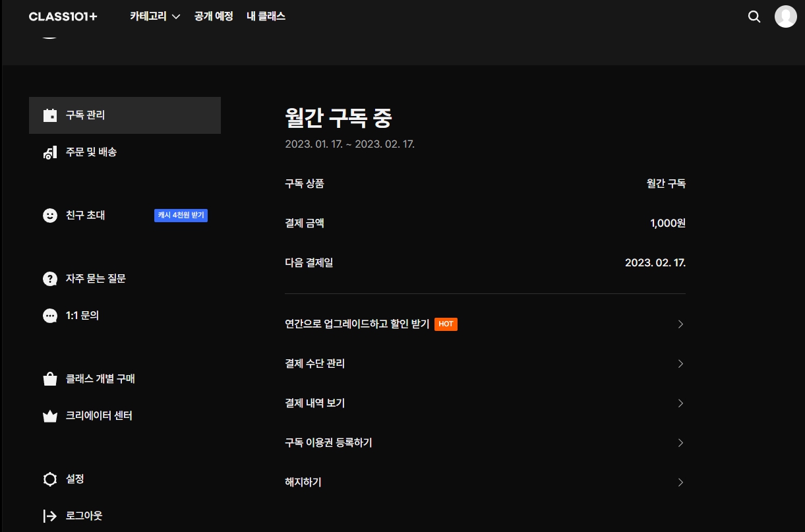Go to the 공개 예정 menu
Viewport: 805px width, 532px height.
(214, 16)
